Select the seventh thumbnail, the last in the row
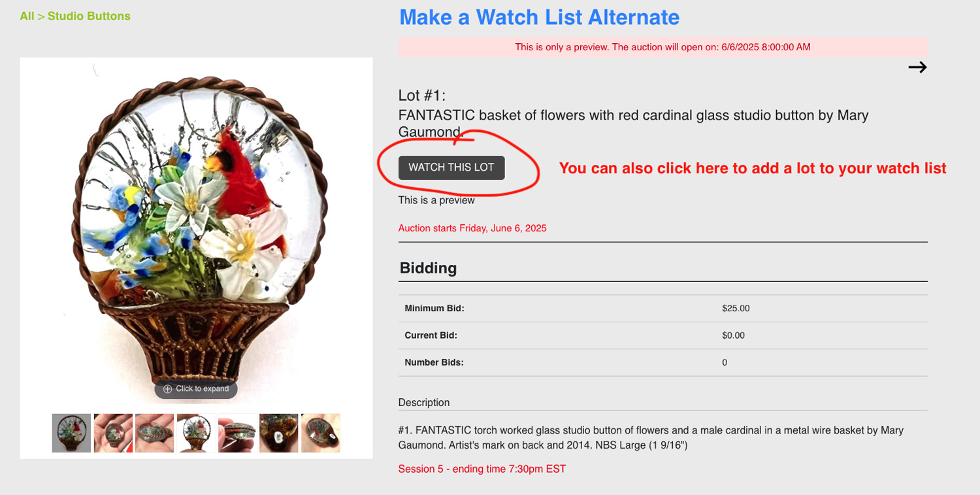 [320, 433]
